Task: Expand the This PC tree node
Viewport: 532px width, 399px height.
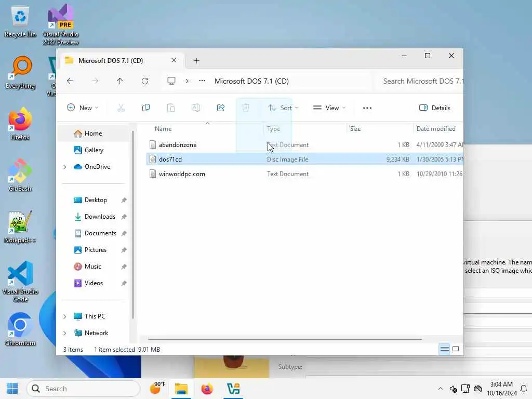Action: pyautogui.click(x=64, y=316)
